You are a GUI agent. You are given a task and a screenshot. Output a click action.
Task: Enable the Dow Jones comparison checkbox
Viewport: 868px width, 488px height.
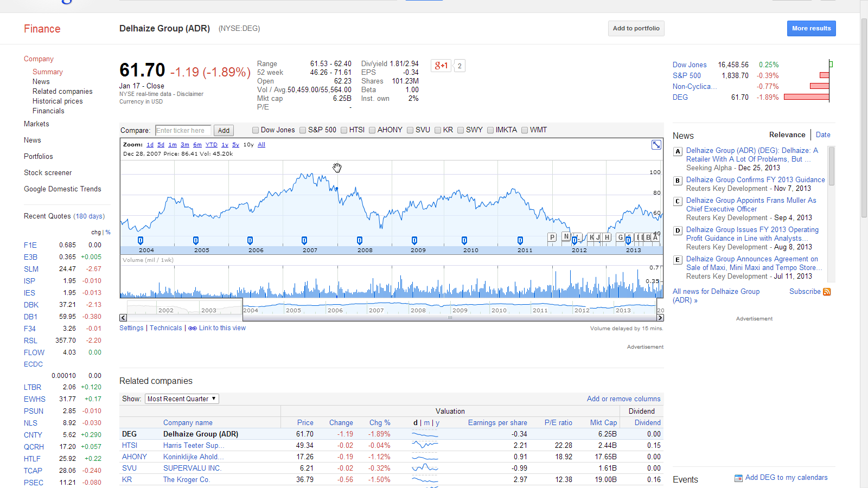click(256, 130)
